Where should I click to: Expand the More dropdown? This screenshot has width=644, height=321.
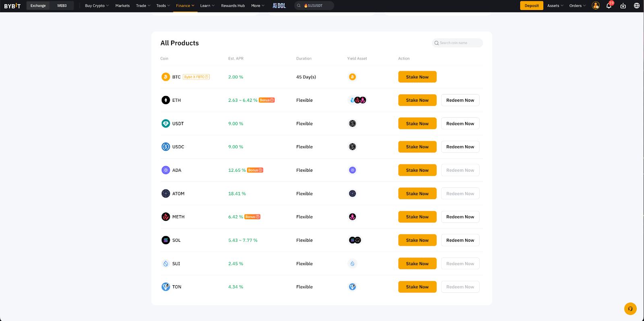258,6
